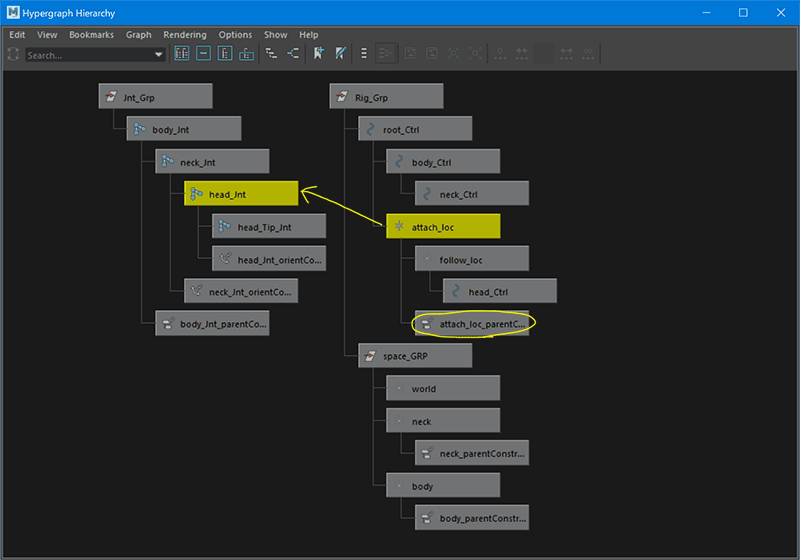
Task: Select the root_Ctrl curve node
Action: (x=415, y=129)
